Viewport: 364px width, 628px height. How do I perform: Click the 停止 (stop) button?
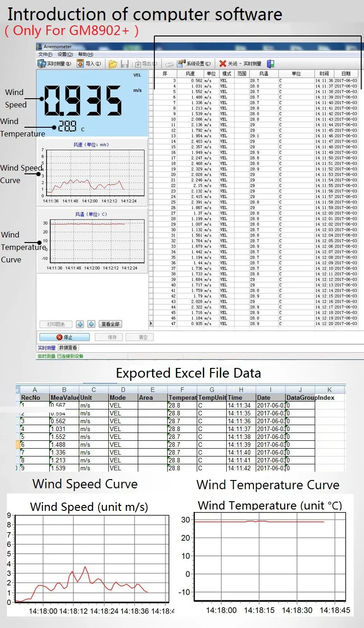coord(65,337)
